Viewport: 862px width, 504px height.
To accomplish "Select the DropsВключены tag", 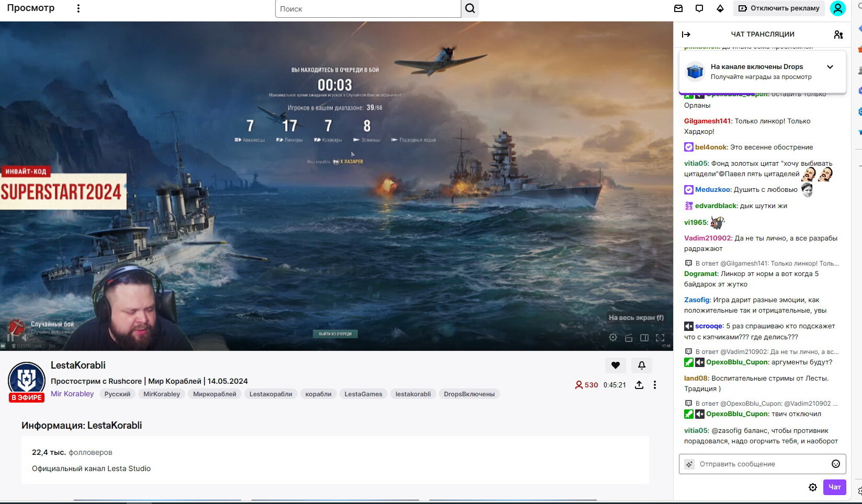I will coord(469,394).
